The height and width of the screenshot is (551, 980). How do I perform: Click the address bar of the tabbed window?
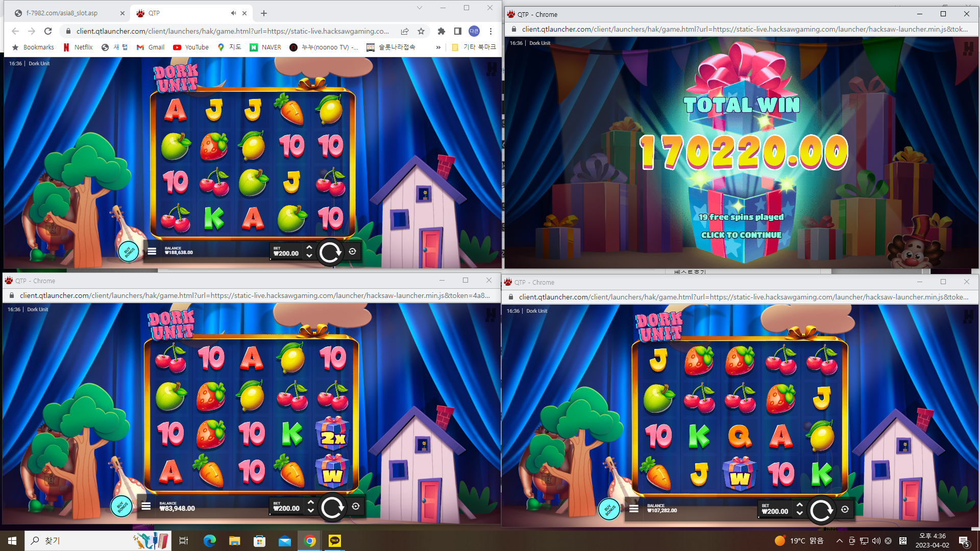[232, 31]
